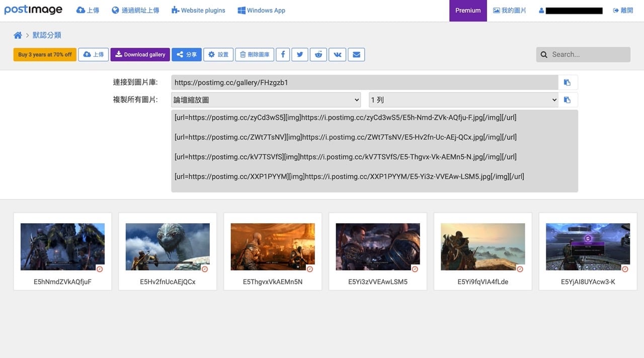Click the clock icon on E5hNmdZVkAQfjuF thumbnail

100,269
